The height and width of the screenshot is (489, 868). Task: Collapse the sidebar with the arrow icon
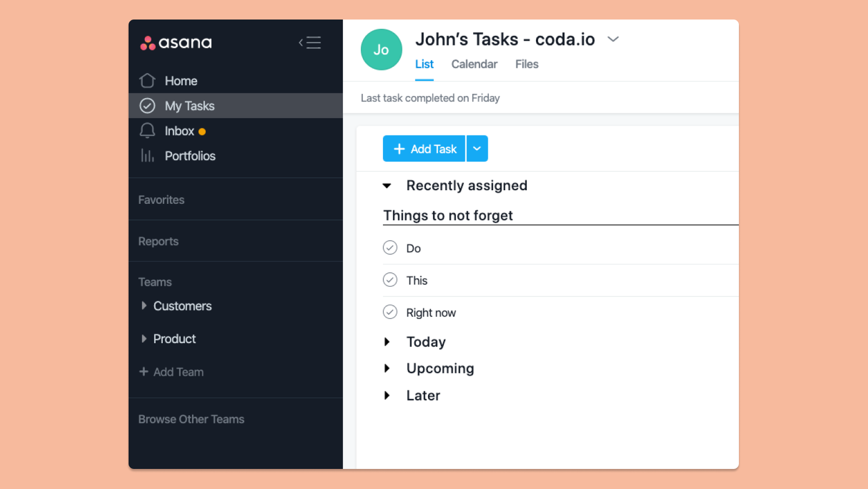pos(310,43)
